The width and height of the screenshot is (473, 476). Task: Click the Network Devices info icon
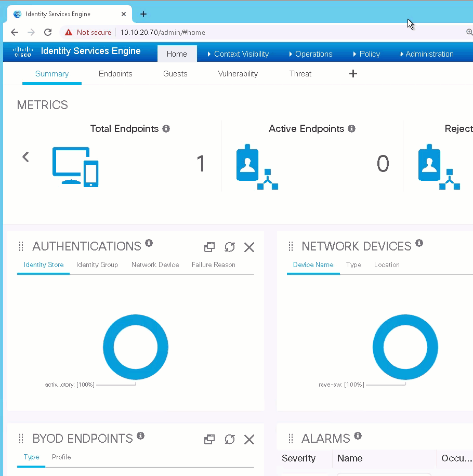point(419,243)
